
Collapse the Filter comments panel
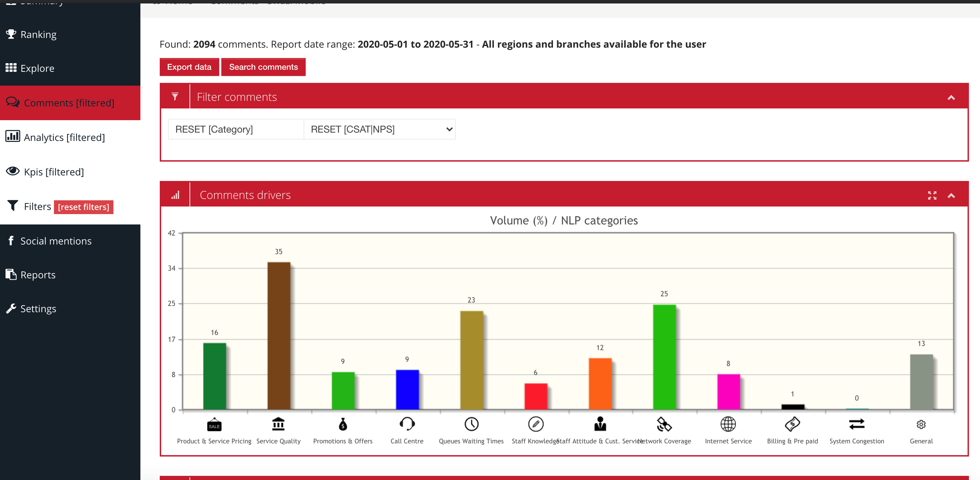click(x=951, y=97)
